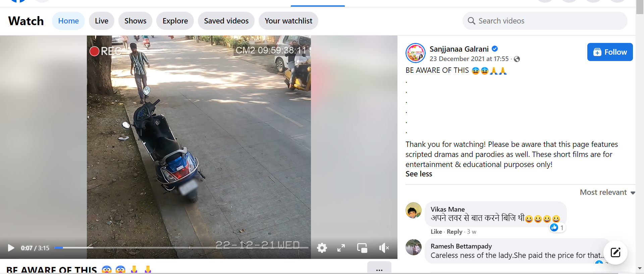Click the scrollbar down arrow
Screen dimensions: 644x274
(640, 269)
